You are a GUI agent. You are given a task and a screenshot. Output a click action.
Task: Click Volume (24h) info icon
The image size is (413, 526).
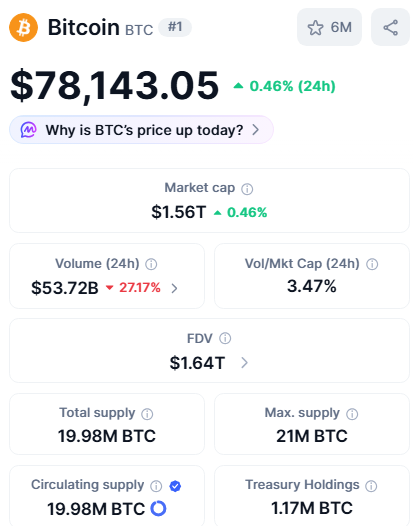coord(151,264)
